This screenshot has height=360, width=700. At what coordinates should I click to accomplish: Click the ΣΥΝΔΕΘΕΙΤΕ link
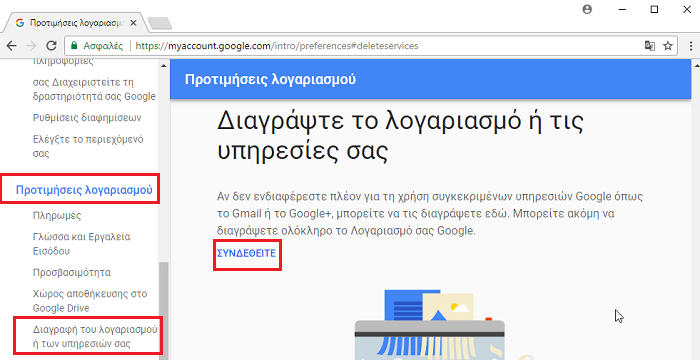[246, 253]
